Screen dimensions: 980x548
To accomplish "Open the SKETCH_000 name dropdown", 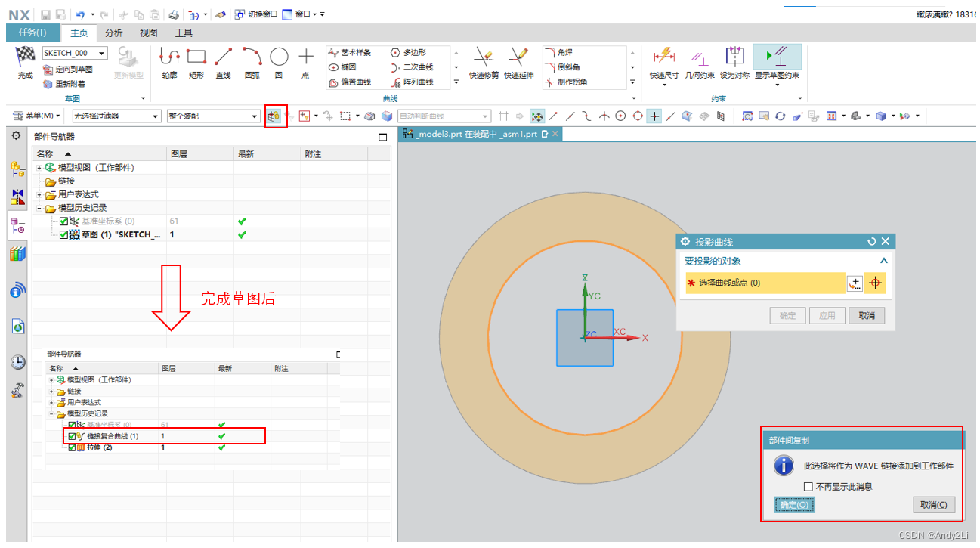I will pos(102,53).
